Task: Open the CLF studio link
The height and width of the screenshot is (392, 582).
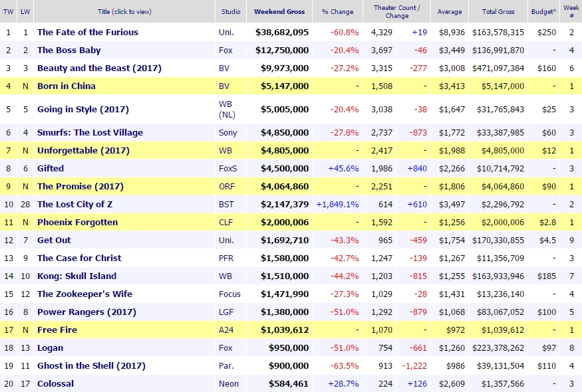Action: point(226,222)
